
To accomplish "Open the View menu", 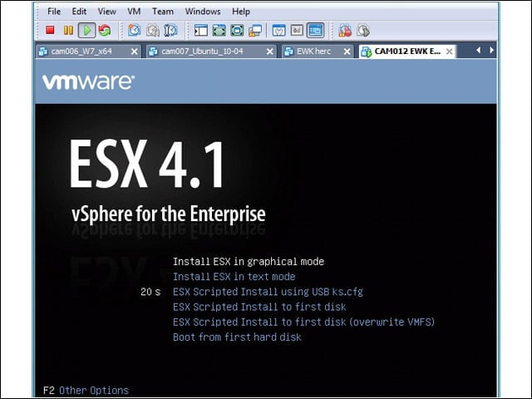I will click(107, 11).
